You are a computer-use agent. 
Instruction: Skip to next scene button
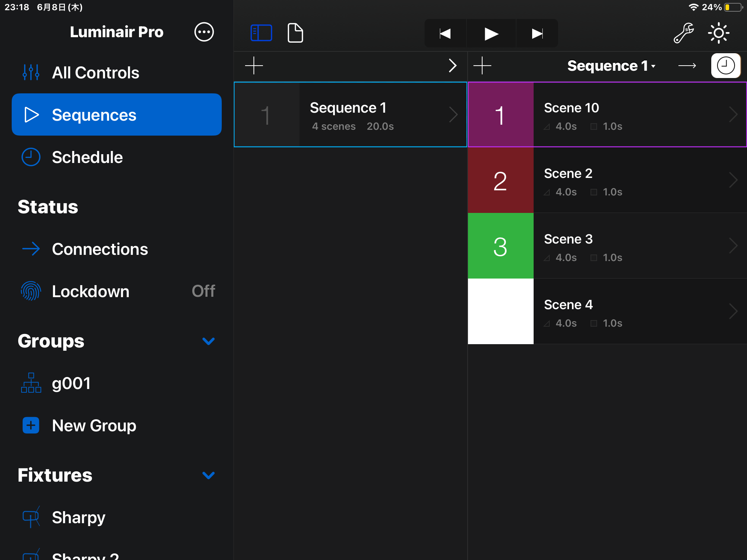point(537,34)
